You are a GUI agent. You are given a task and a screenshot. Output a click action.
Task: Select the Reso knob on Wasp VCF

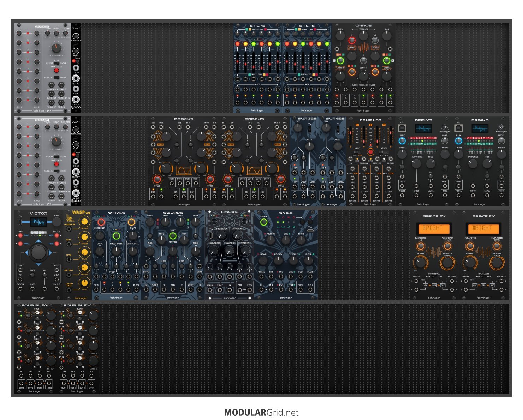tap(84, 268)
